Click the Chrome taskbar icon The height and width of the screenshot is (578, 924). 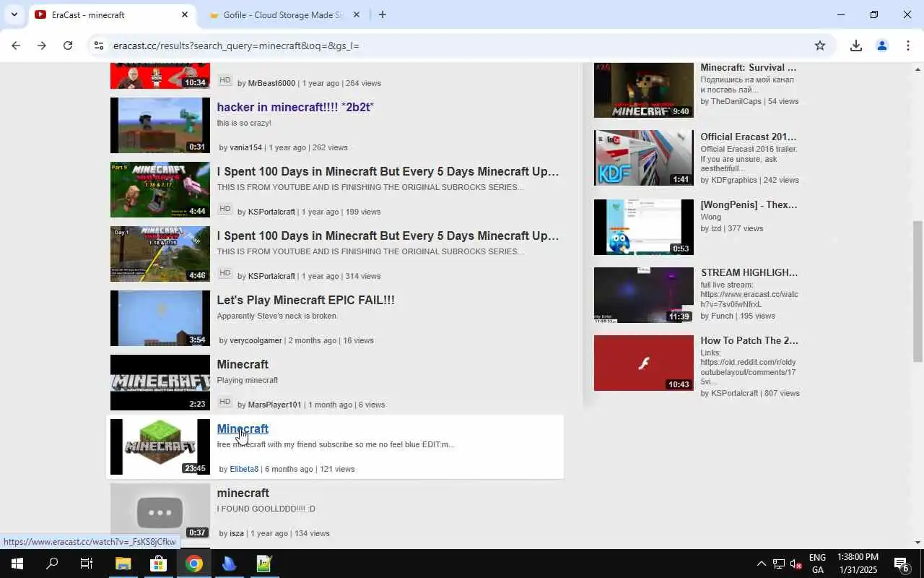tap(193, 564)
